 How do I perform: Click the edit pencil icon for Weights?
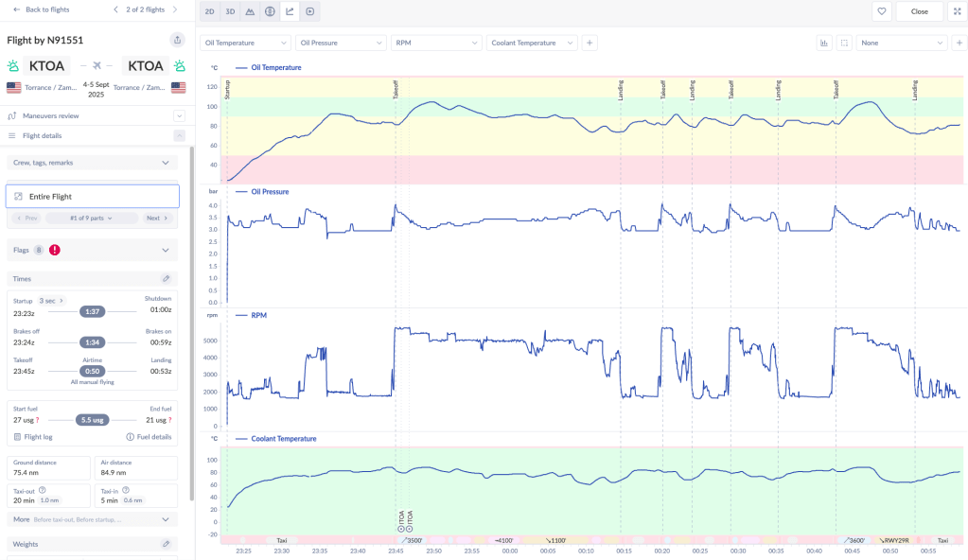167,544
